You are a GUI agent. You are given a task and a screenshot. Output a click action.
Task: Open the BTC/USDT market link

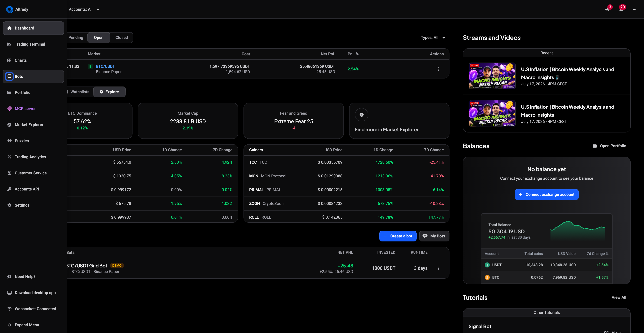(105, 66)
